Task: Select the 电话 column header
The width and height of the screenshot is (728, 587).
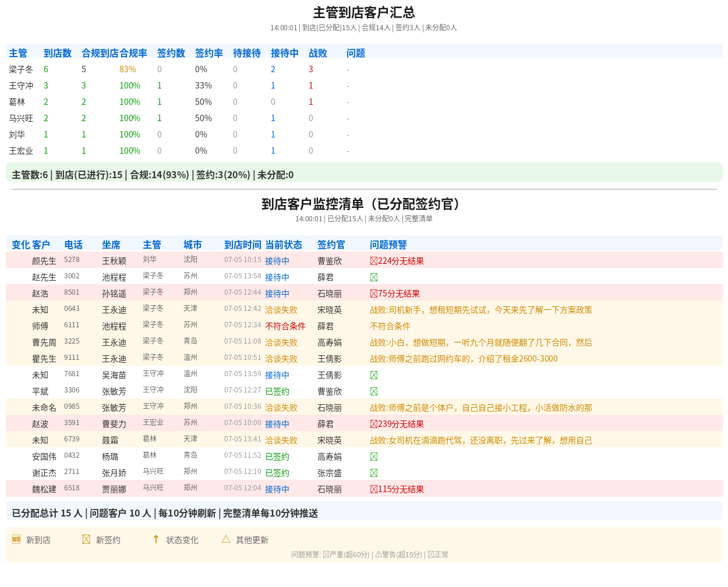Action: (73, 245)
